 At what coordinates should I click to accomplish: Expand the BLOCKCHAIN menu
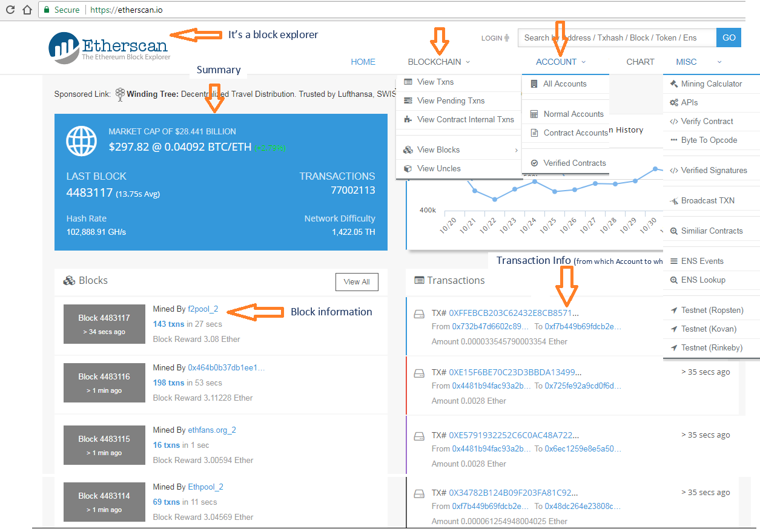coord(439,62)
